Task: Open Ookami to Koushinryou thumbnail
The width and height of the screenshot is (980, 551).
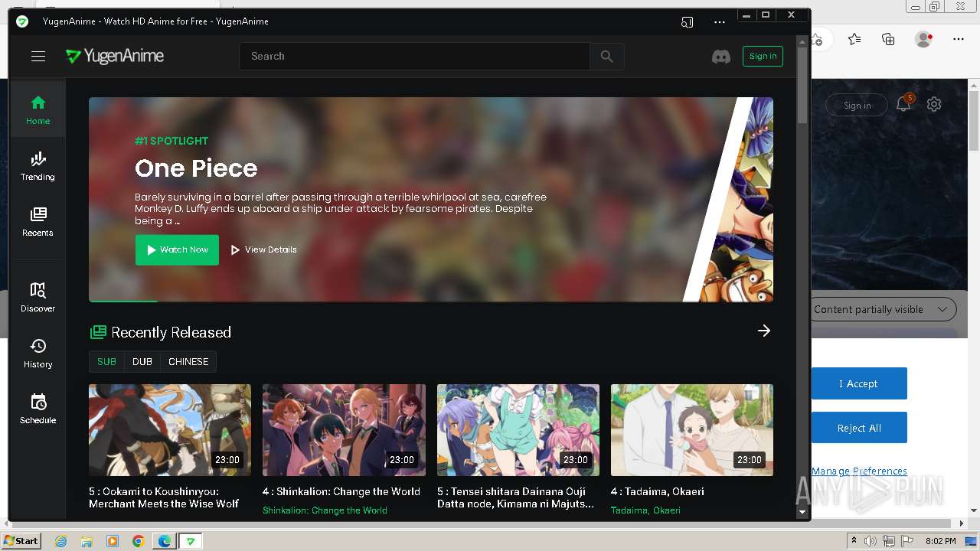Action: [170, 430]
